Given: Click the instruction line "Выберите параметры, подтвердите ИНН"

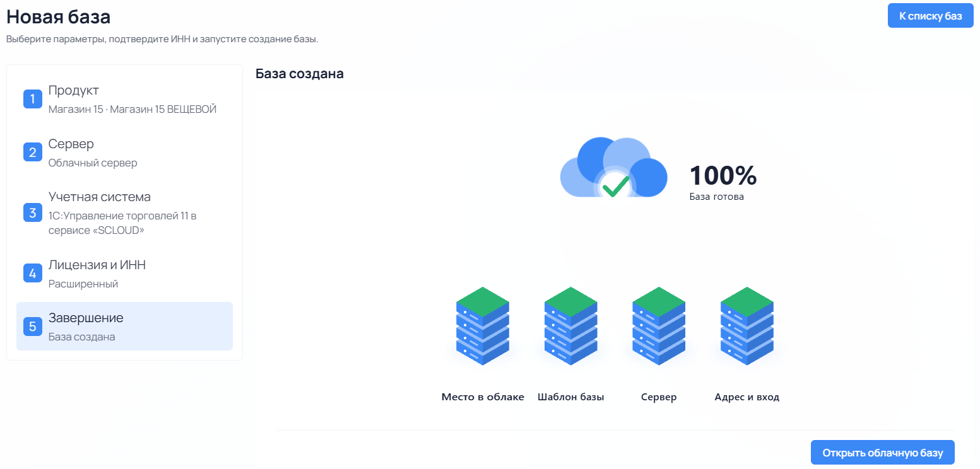Looking at the screenshot, I should click(x=162, y=40).
